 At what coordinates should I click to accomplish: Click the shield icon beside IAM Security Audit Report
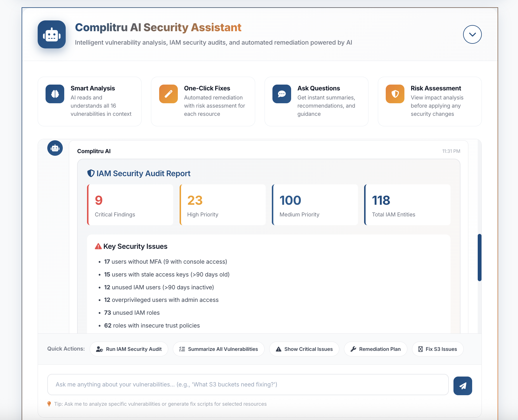coord(91,173)
